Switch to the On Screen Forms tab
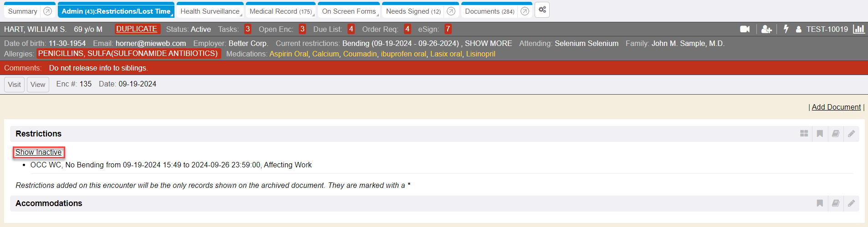 click(349, 11)
